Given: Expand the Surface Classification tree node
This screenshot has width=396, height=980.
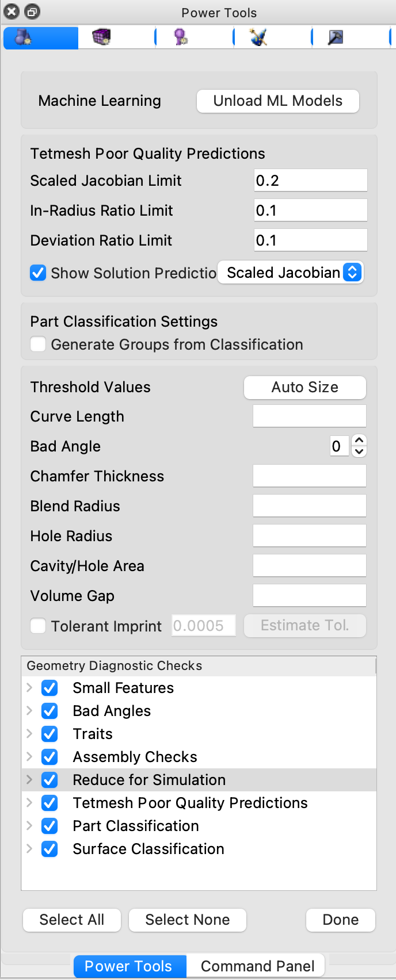Looking at the screenshot, I should [x=29, y=849].
